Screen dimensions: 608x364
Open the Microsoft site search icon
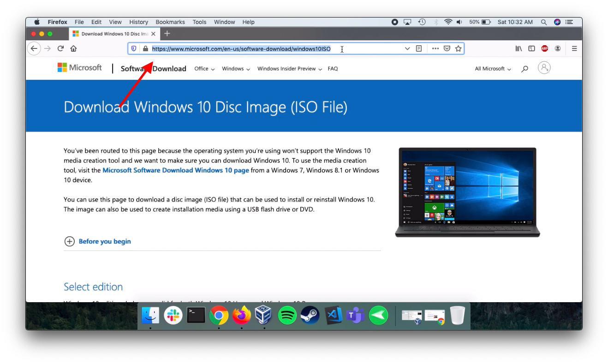tap(525, 69)
